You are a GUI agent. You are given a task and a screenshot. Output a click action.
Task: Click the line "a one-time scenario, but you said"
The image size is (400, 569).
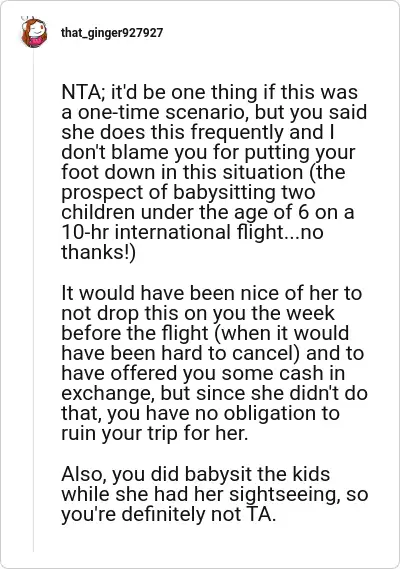pyautogui.click(x=214, y=112)
